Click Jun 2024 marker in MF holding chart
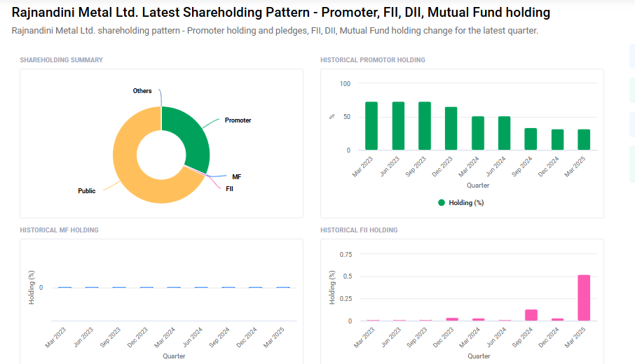 (x=201, y=288)
